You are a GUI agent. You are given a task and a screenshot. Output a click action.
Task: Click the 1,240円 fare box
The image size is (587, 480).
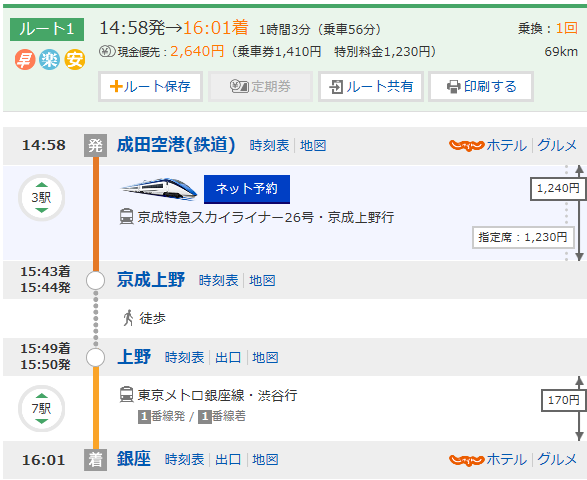[558, 189]
